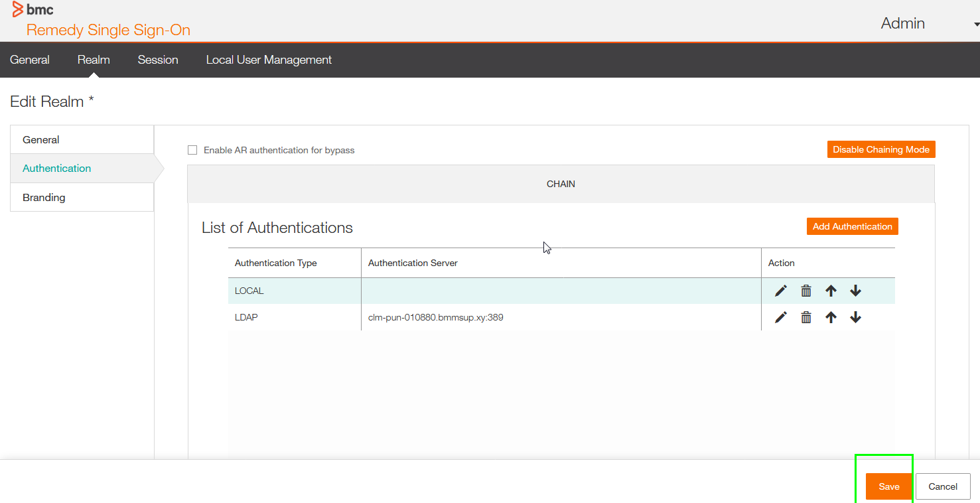Move LDAP authentication up
The image size is (980, 503).
tap(831, 317)
